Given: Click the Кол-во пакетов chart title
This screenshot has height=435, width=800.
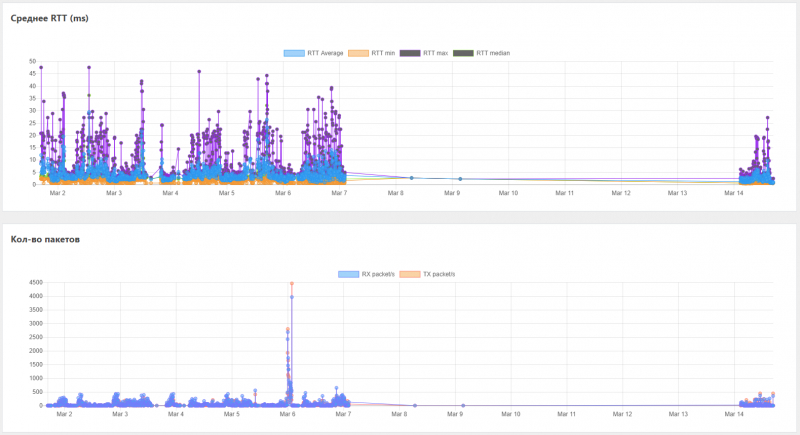Looking at the screenshot, I should point(45,239).
